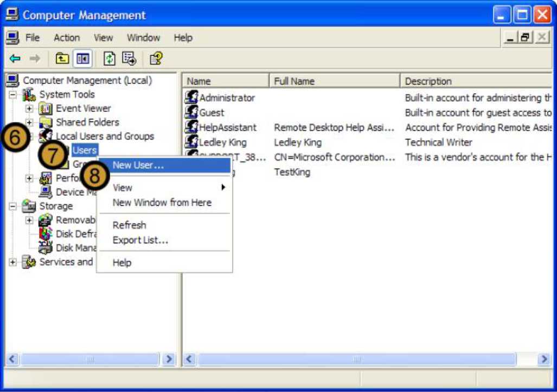Select the Guest user account icon

(x=191, y=112)
